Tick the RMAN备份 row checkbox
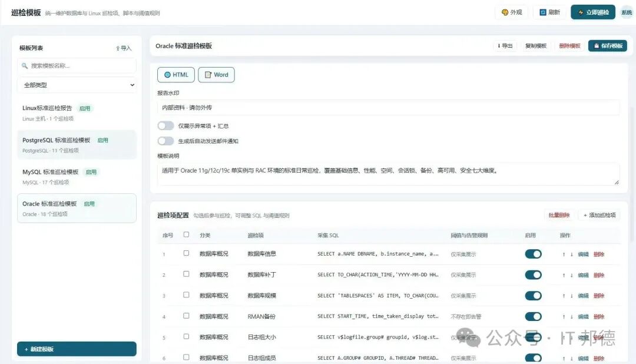636x364 pixels. point(186,316)
